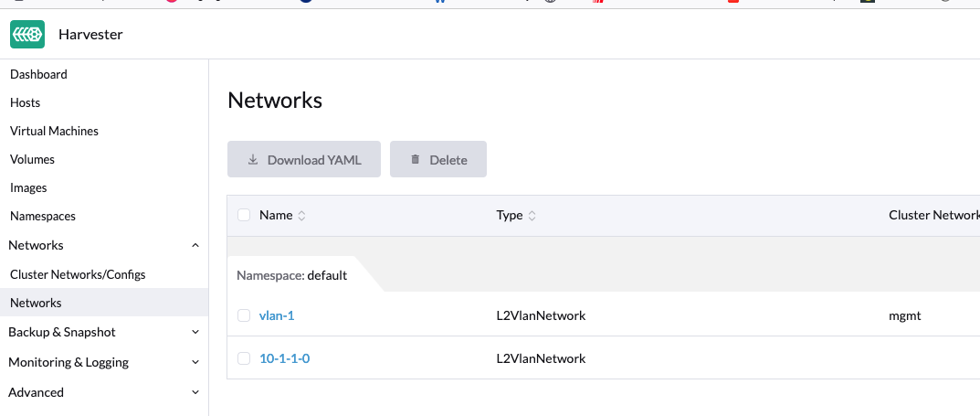This screenshot has height=416, width=980.
Task: Open the vlan-1 network link
Action: (x=277, y=316)
